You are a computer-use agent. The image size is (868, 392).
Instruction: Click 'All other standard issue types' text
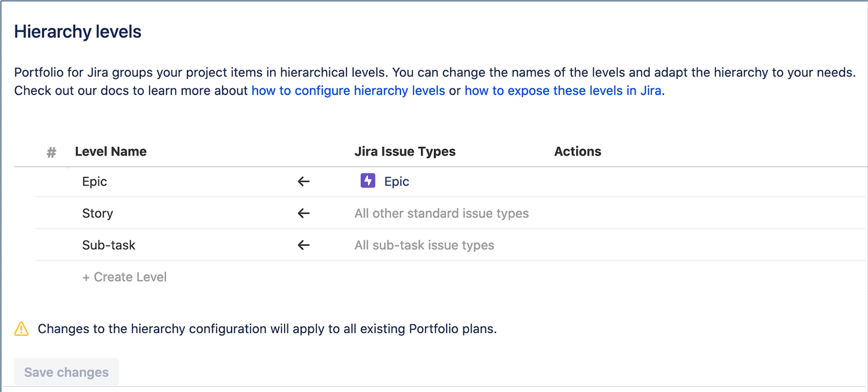pyautogui.click(x=442, y=214)
